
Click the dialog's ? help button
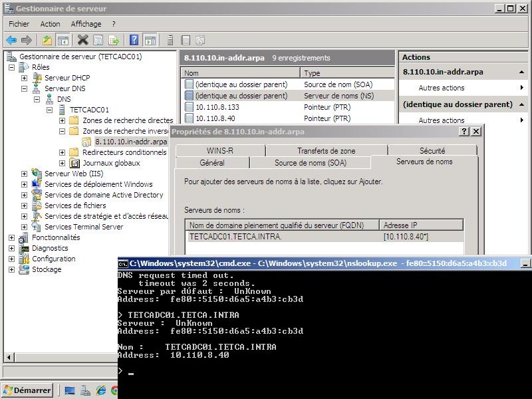click(464, 132)
